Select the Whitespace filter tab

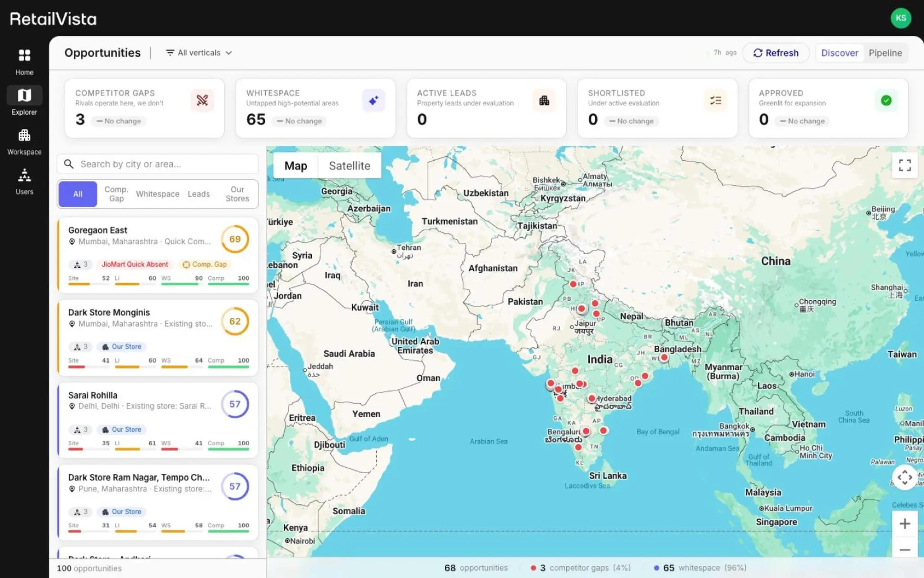[157, 194]
